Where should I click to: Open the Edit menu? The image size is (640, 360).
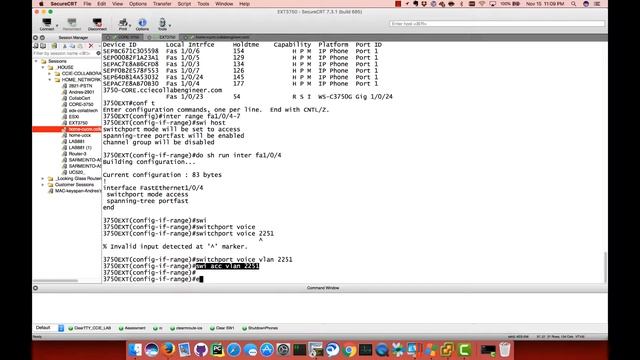[x=102, y=4]
